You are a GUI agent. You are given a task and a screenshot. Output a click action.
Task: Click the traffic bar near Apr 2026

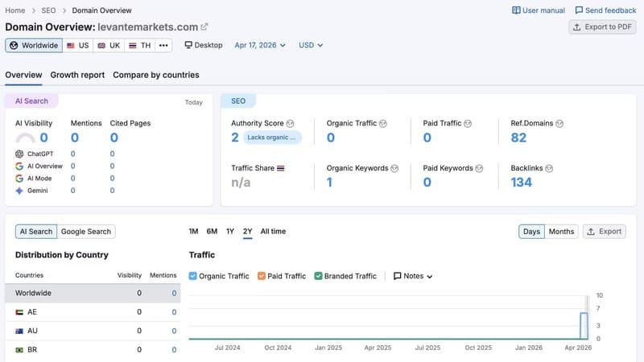click(584, 326)
